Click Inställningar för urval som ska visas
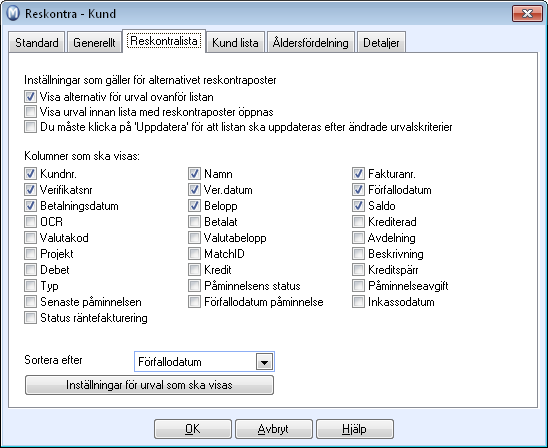The image size is (548, 448). (x=149, y=385)
